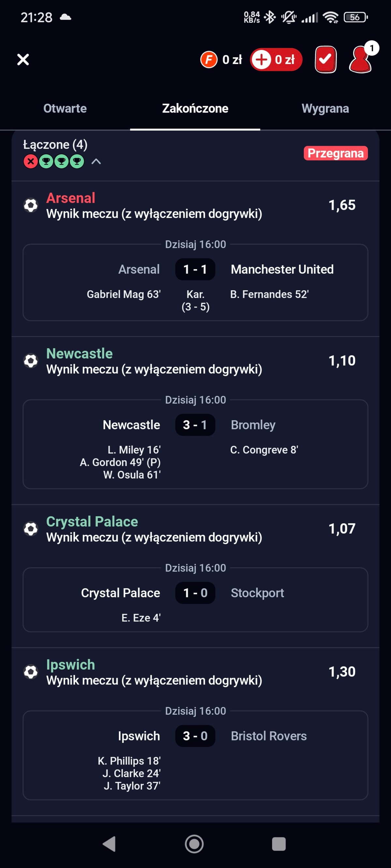Tap the Ipswich selection title link

(70, 664)
